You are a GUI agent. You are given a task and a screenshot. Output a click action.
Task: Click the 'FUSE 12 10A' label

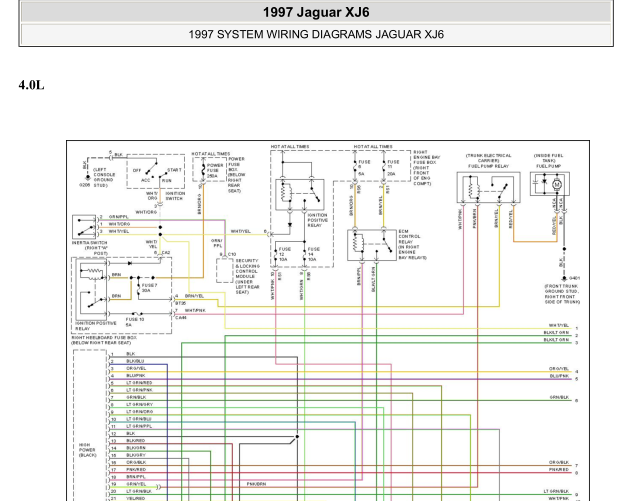(285, 254)
